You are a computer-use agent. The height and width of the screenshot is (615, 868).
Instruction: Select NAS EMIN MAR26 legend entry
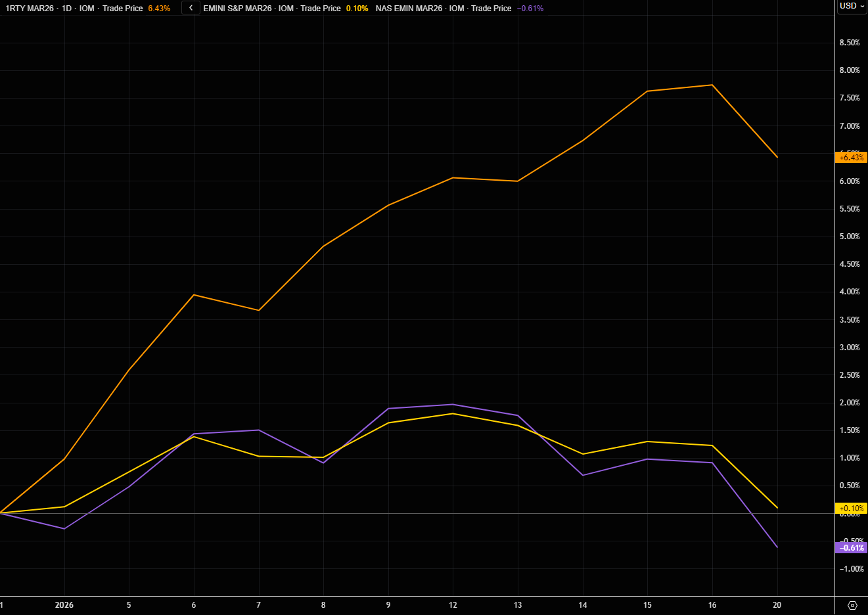(x=409, y=9)
